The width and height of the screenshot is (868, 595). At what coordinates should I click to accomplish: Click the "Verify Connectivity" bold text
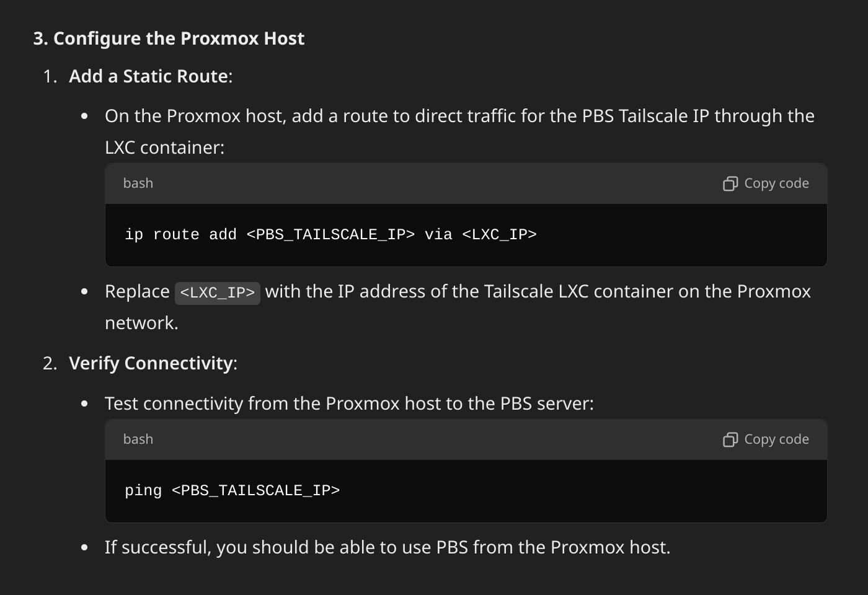point(151,363)
